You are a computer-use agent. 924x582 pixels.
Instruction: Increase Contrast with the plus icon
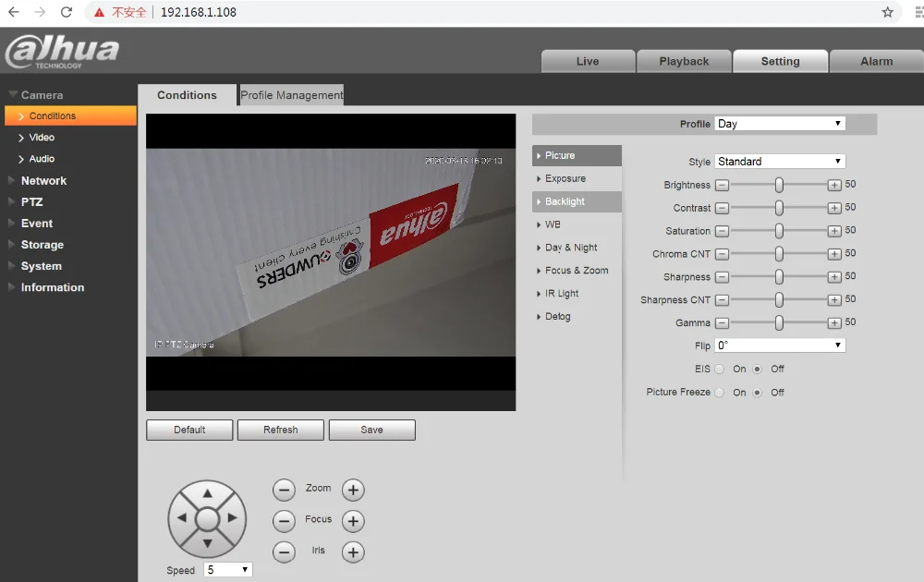[834, 209]
